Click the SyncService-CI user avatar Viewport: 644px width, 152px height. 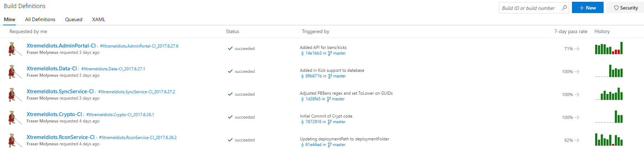tap(13, 95)
